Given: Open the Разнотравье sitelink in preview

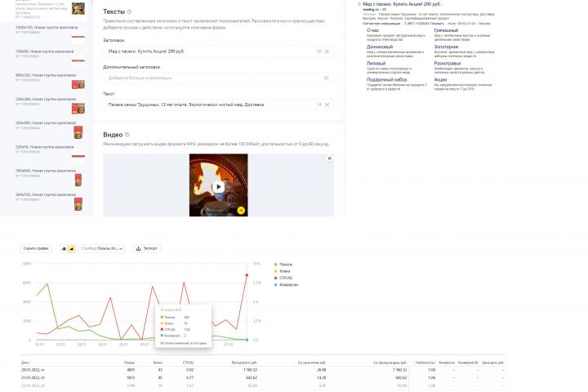Looking at the screenshot, I should tap(448, 64).
